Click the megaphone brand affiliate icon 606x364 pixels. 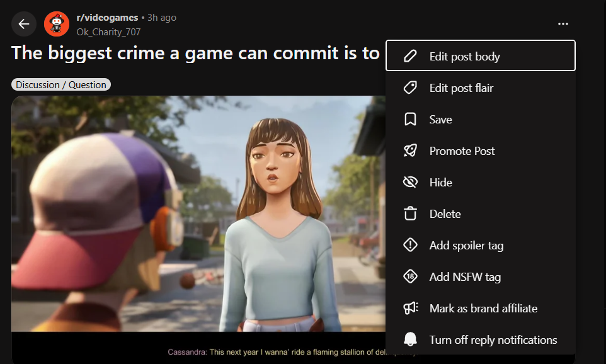411,308
